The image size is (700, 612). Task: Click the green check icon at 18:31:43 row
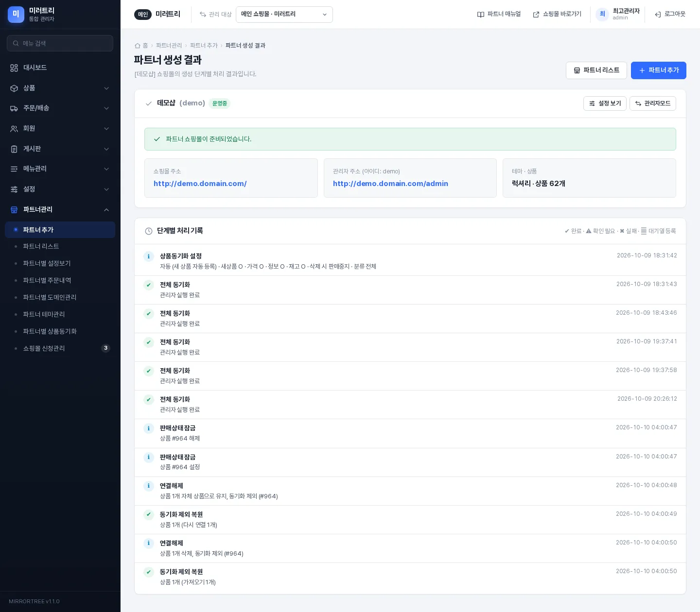click(x=149, y=285)
